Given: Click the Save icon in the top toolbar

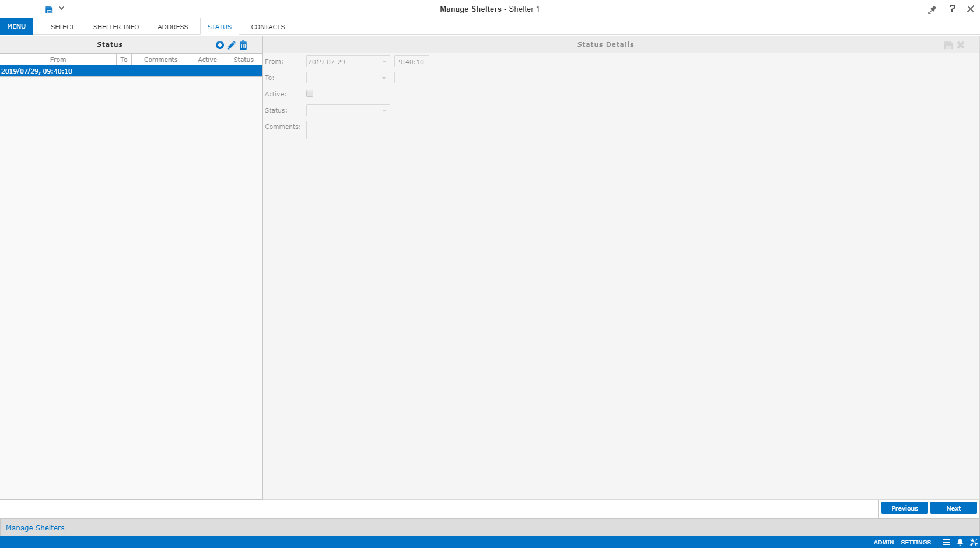Looking at the screenshot, I should pos(48,9).
